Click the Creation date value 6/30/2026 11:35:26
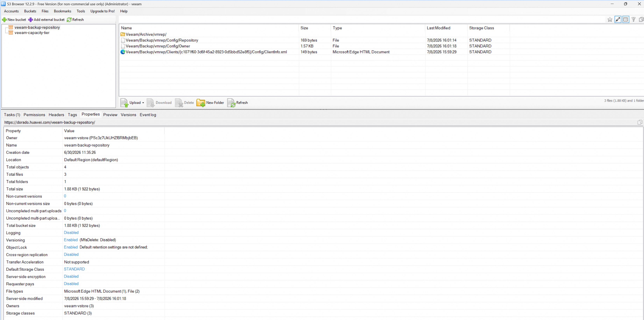This screenshot has width=644, height=320. [x=80, y=153]
